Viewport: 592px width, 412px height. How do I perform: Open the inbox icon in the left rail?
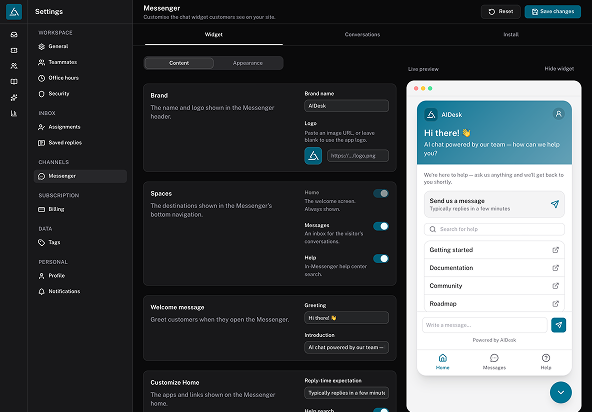pyautogui.click(x=14, y=35)
